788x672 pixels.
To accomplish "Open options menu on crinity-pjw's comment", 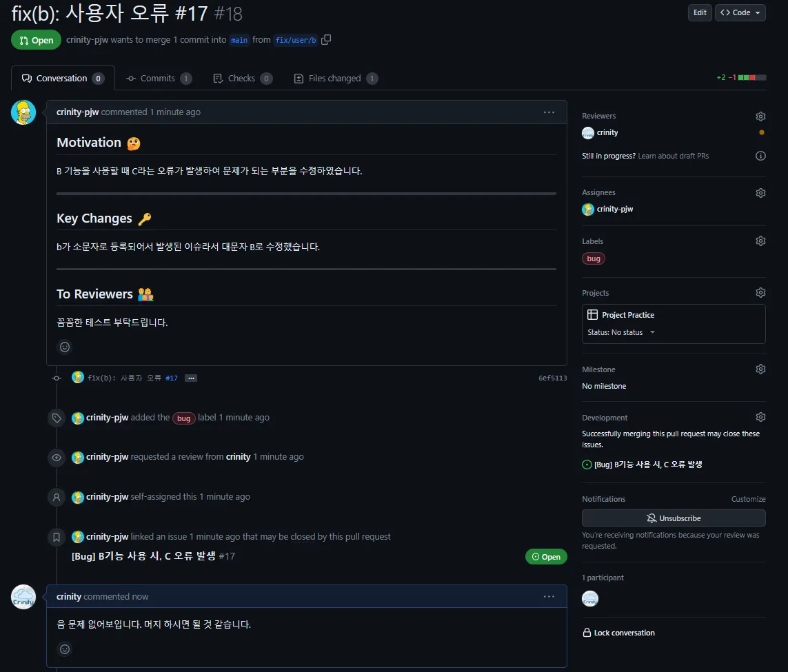I will (549, 112).
